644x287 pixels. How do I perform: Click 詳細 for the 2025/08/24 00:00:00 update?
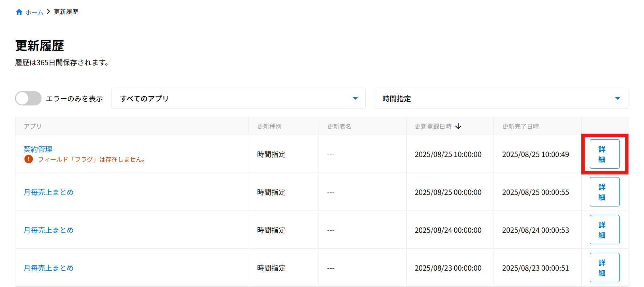(604, 230)
